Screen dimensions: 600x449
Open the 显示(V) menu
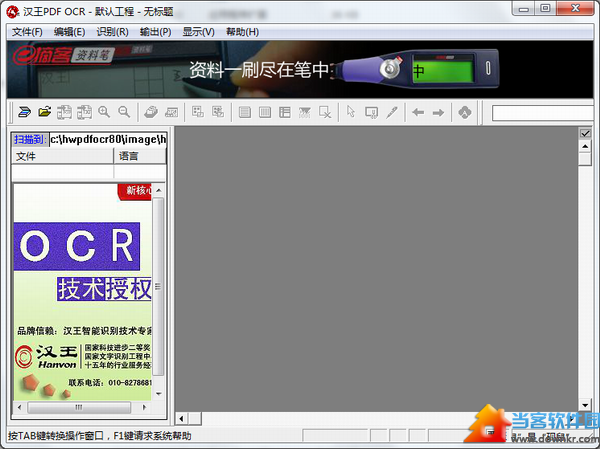pyautogui.click(x=198, y=32)
